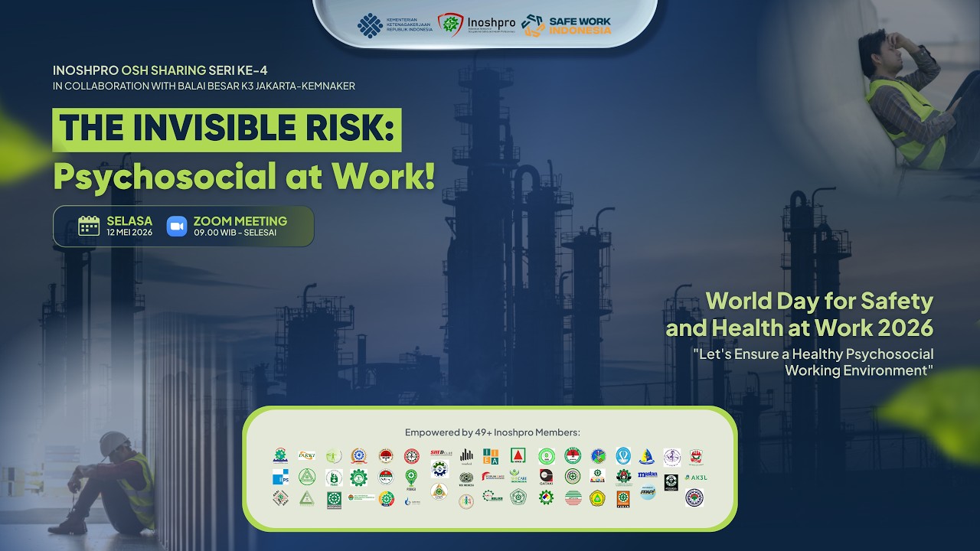Click the 'ZOOM MEETING' label
Image resolution: width=980 pixels, height=551 pixels.
coord(240,221)
